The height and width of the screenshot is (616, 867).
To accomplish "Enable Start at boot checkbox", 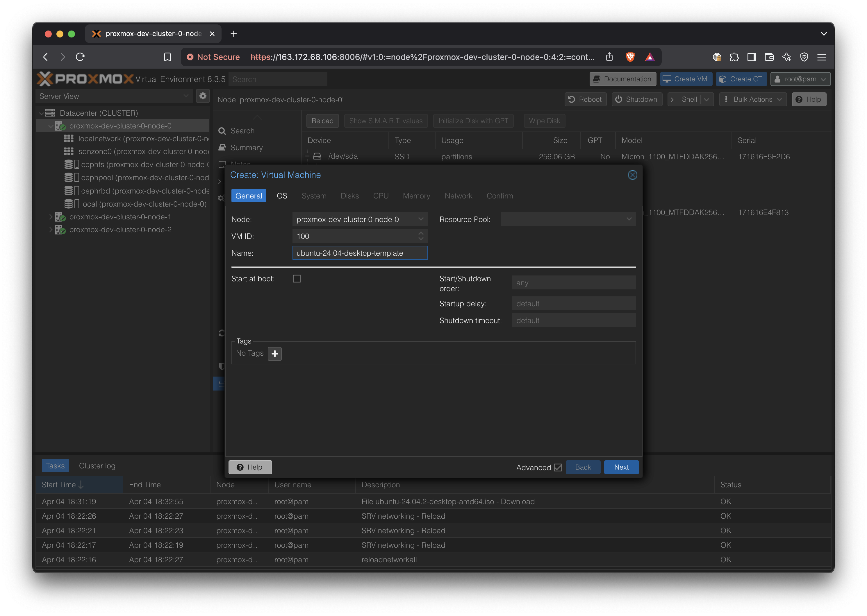I will pos(297,279).
